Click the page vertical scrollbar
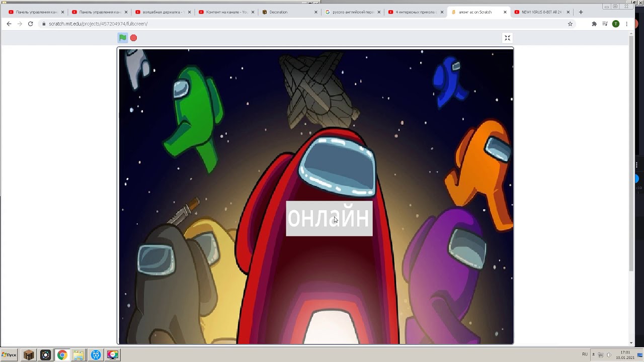This screenshot has height=362, width=644. click(632, 153)
